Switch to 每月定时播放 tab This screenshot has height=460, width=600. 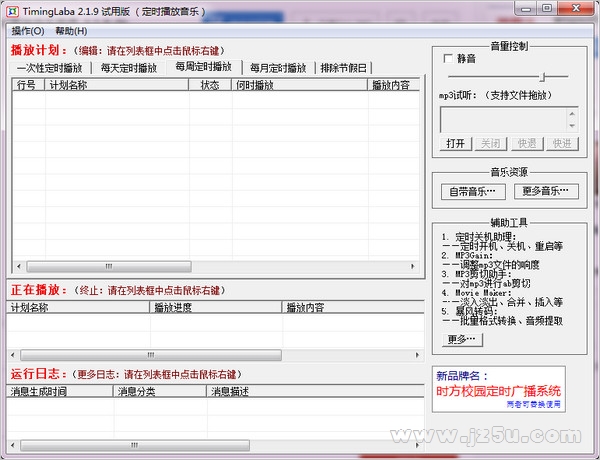278,68
